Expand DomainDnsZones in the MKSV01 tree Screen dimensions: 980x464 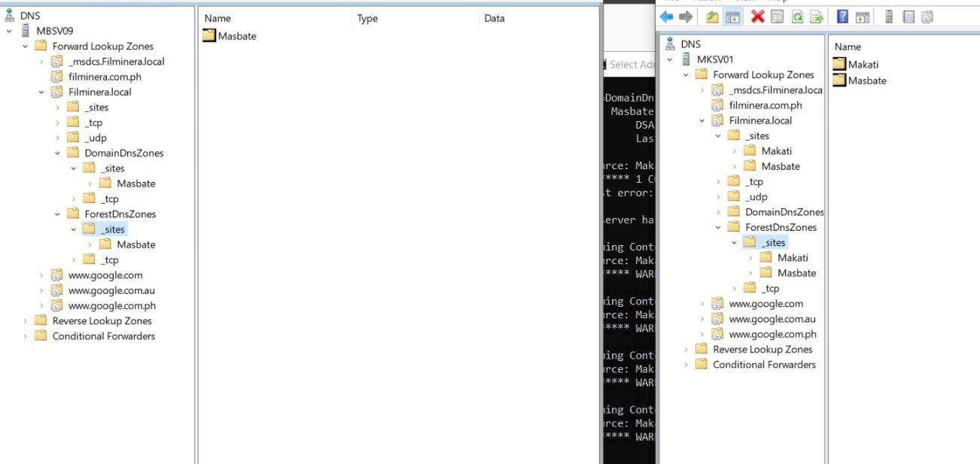click(719, 212)
